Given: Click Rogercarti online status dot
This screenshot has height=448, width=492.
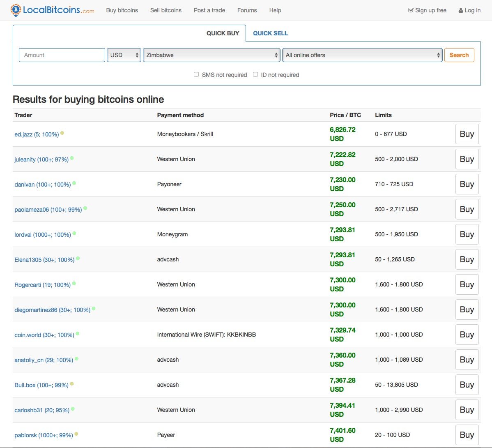Looking at the screenshot, I should point(74,284).
